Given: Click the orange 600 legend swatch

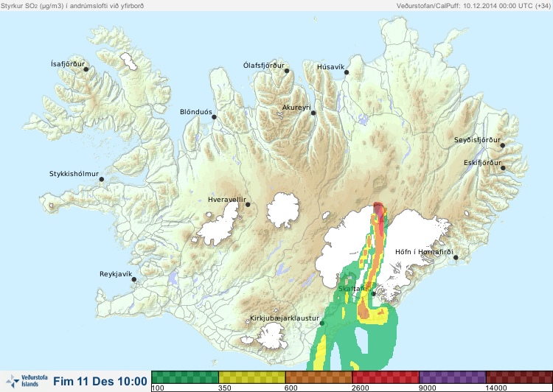Looking at the screenshot, I should click(319, 377).
